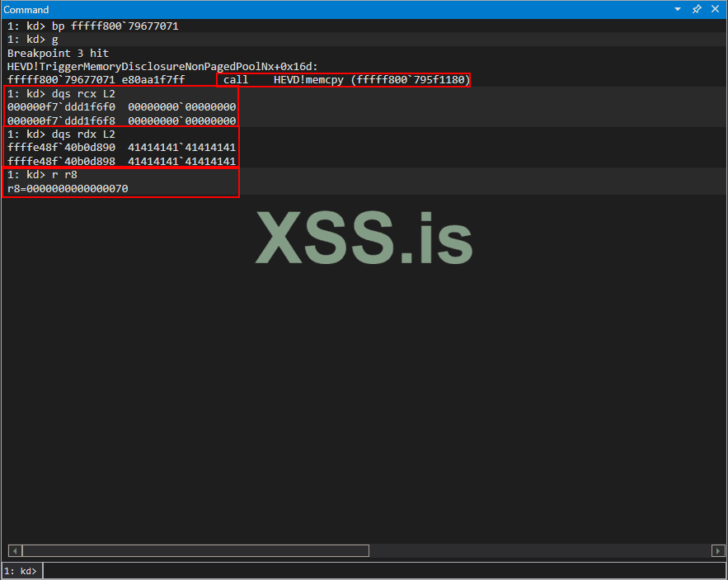This screenshot has height=580, width=728.
Task: Click the 'r r8' command line
Action: (42, 175)
